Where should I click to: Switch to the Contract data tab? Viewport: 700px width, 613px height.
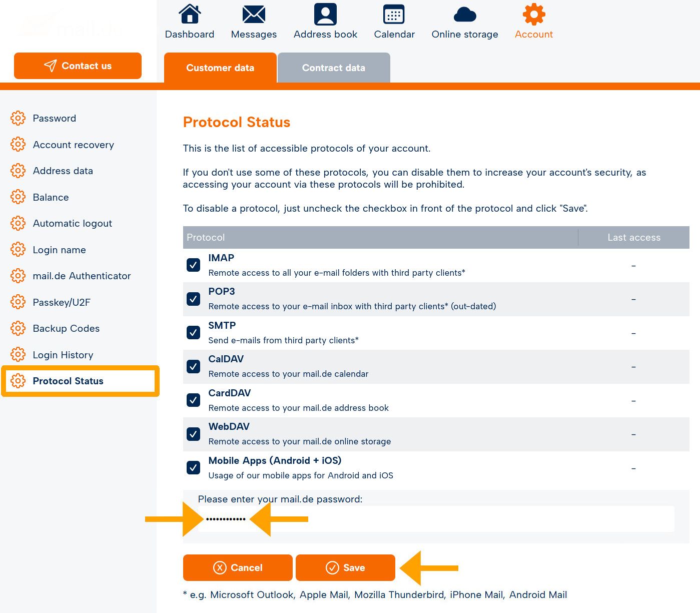click(334, 68)
